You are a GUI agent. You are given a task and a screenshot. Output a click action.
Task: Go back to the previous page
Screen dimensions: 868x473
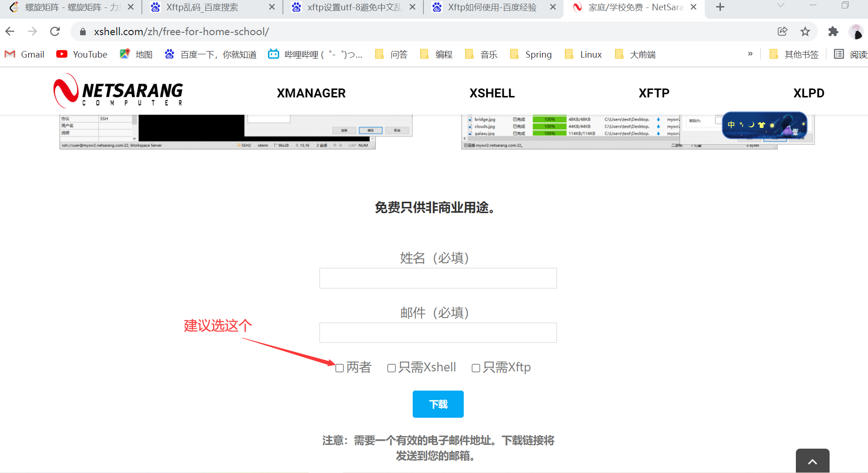[10, 31]
